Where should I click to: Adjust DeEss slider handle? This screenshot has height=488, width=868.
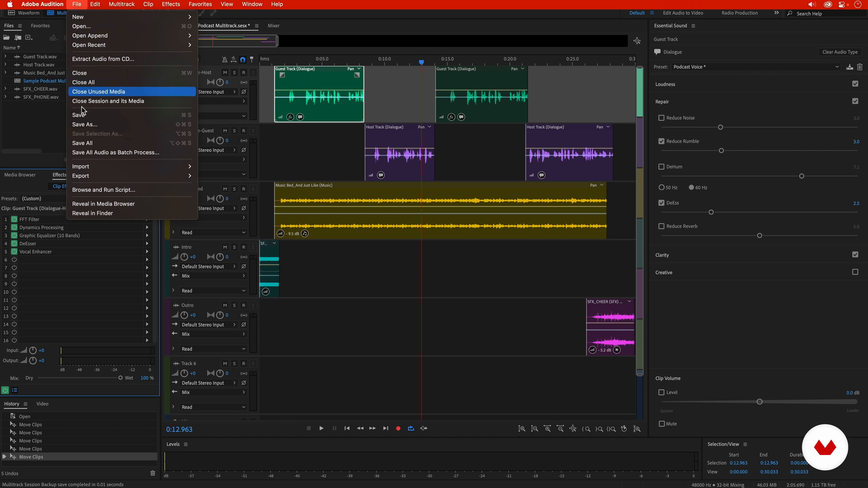[711, 212]
